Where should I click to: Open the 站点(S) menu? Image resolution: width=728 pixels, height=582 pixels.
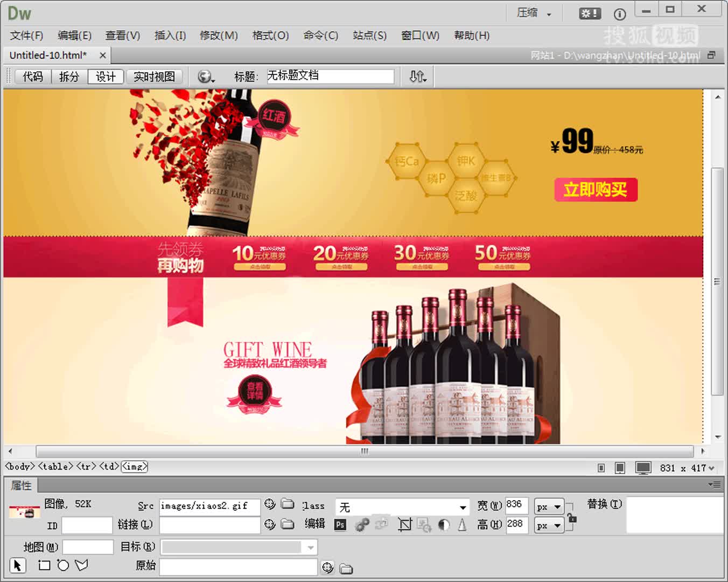tap(369, 36)
